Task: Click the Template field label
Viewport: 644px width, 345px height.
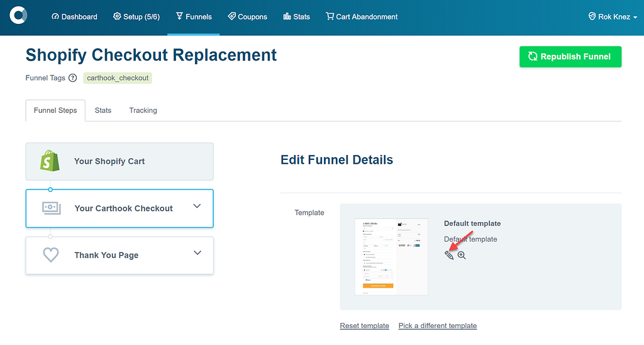Action: [309, 213]
